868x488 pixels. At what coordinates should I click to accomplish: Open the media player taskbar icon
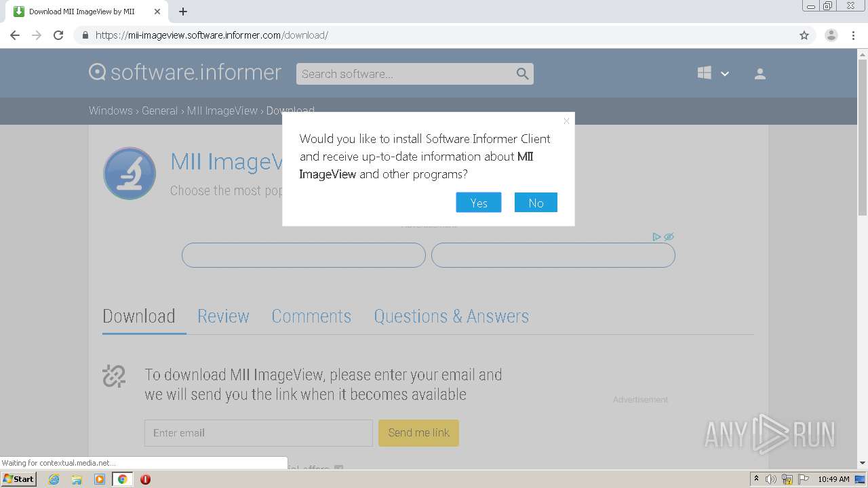click(100, 479)
